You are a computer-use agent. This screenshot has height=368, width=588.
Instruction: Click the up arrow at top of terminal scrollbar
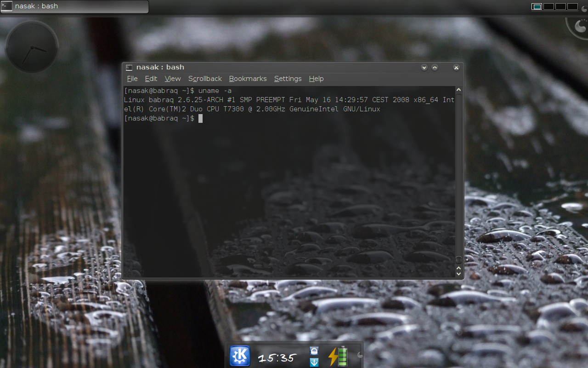[x=458, y=90]
